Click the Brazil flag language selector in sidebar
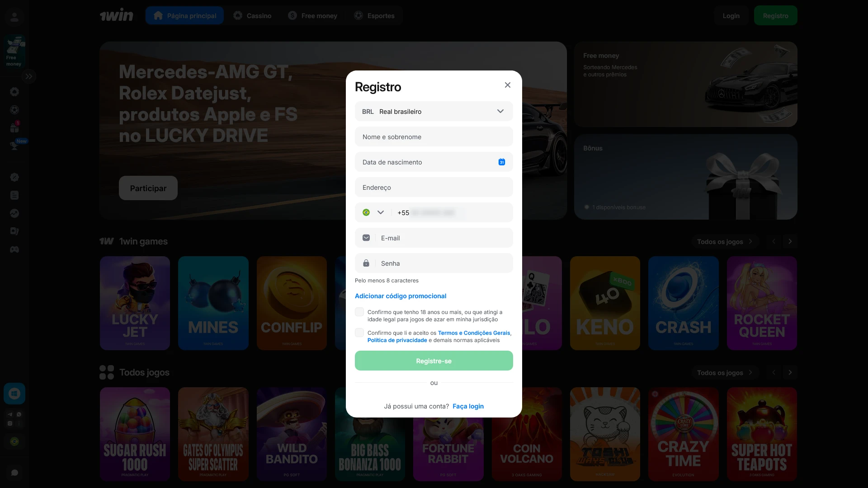Viewport: 868px width, 488px height. click(x=14, y=441)
